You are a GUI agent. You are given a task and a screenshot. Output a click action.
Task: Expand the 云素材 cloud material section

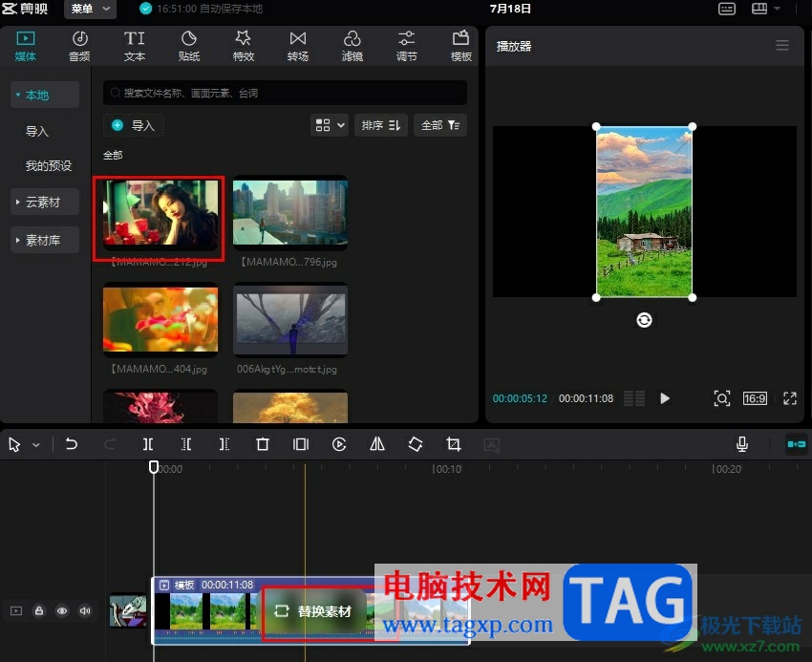45,202
